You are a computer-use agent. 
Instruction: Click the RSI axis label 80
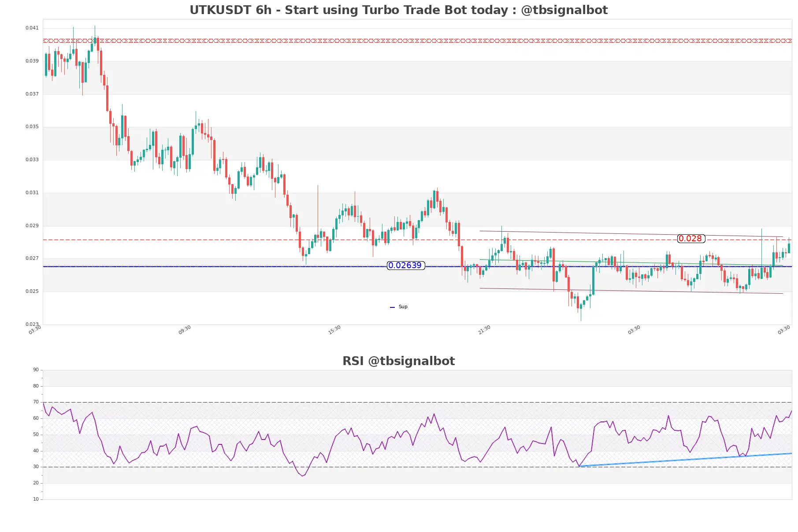pyautogui.click(x=36, y=386)
